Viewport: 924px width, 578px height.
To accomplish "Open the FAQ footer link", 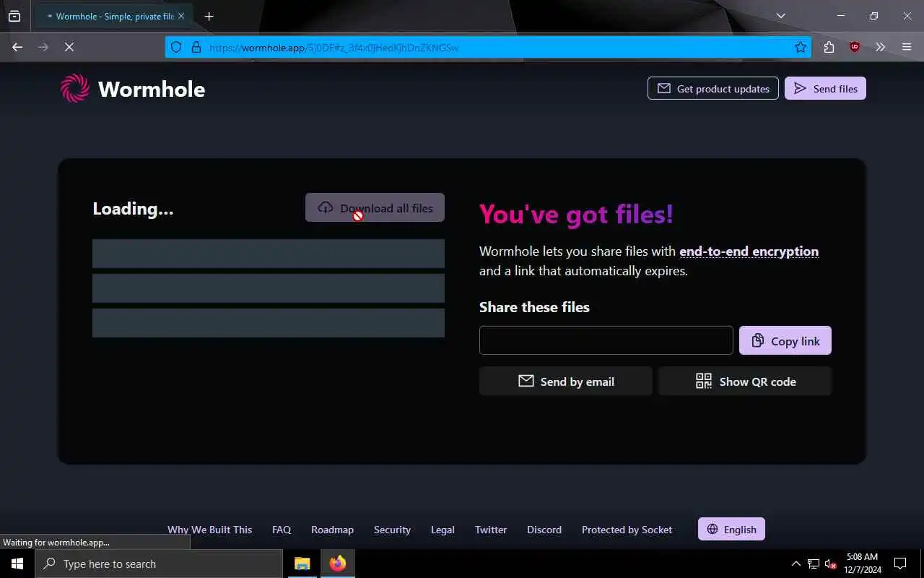I will (282, 530).
